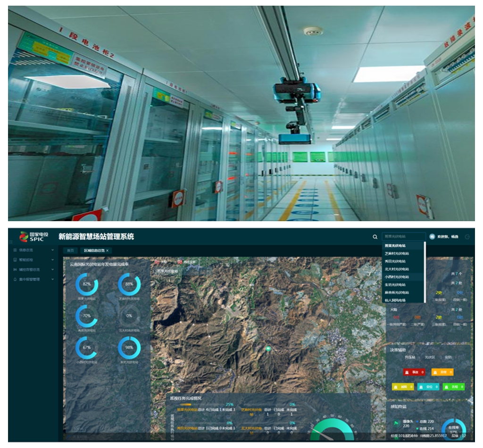Expand the 辅控告警总览 sidebar chevron
Screen dimensions: 483x448
tap(53, 269)
